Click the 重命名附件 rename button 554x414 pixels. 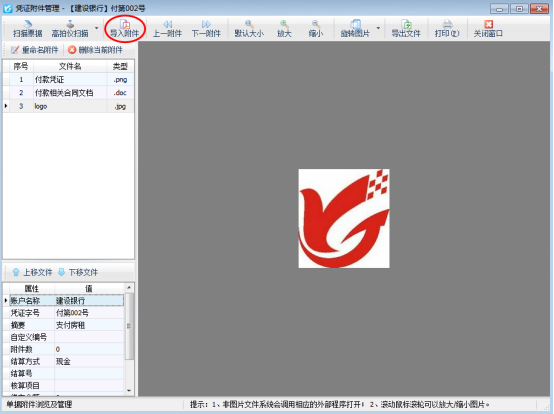pos(35,50)
